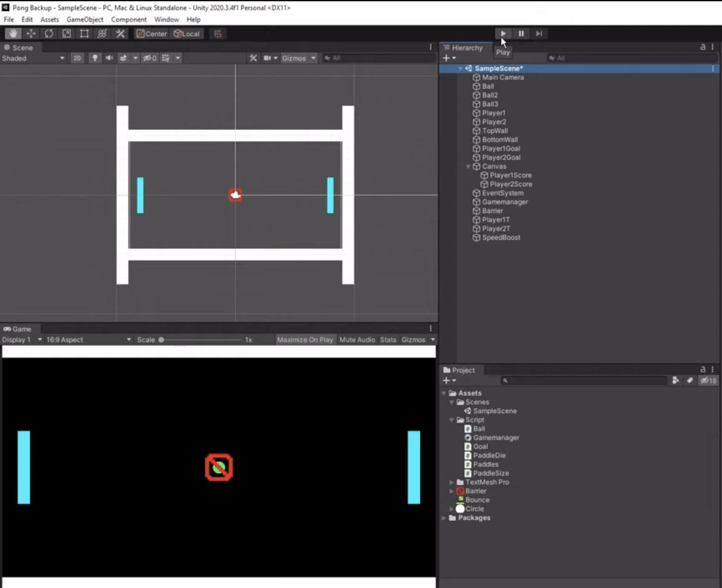Screen dimensions: 722x588
Task: Click the Step frame button
Action: click(x=539, y=33)
